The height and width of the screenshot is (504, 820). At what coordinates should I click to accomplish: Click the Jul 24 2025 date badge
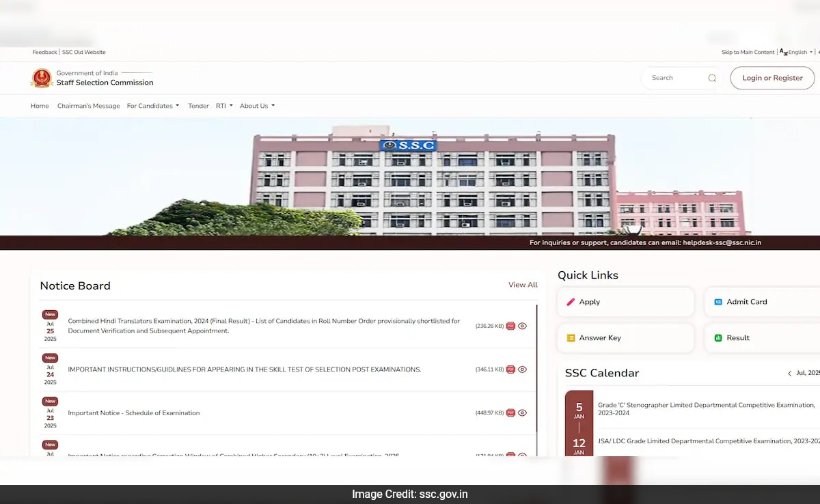[x=50, y=369]
